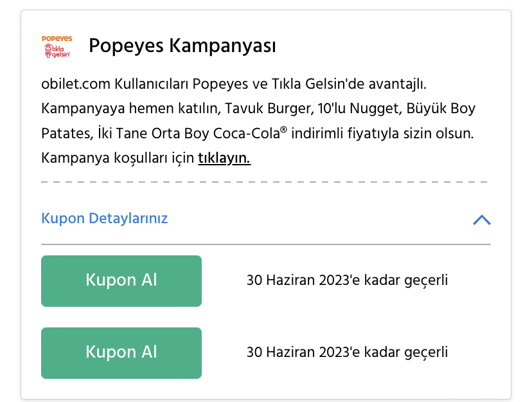Click the Kampanya koşulları için text
The height and width of the screenshot is (402, 532).
[x=118, y=158]
